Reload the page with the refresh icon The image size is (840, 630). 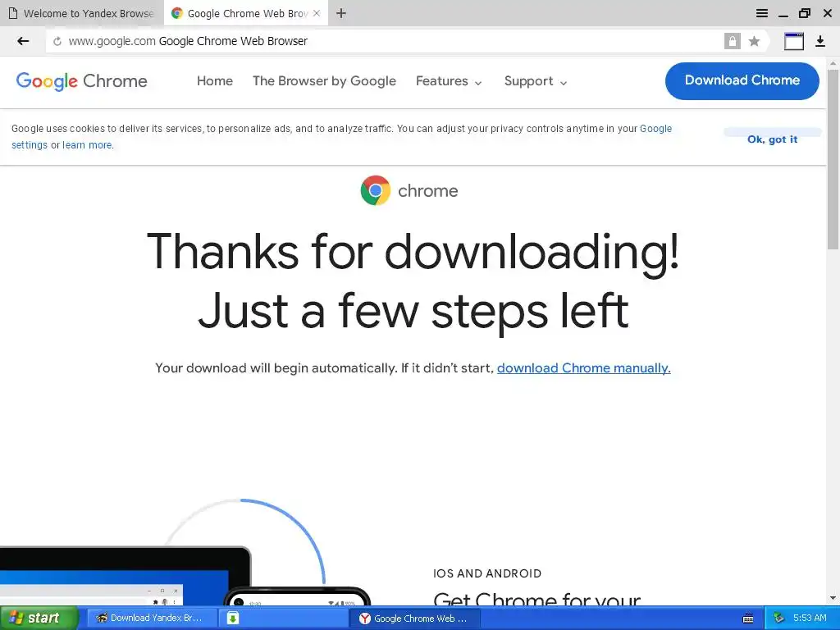pos(57,41)
